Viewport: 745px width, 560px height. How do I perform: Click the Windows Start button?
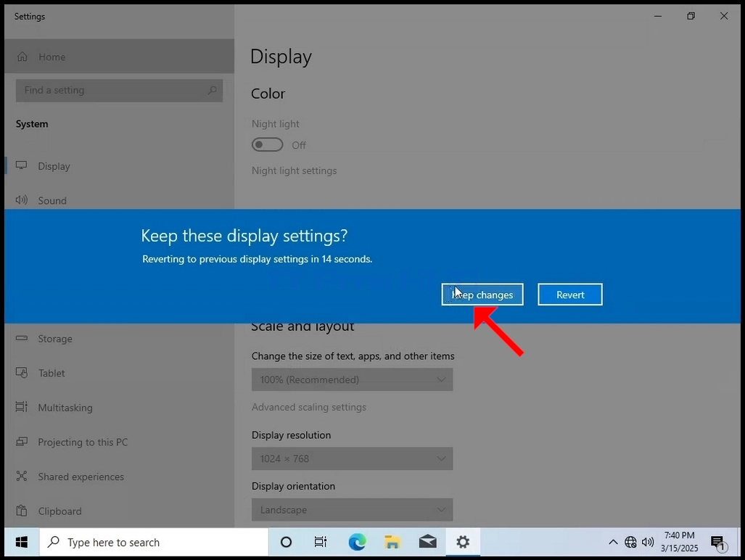(x=21, y=542)
